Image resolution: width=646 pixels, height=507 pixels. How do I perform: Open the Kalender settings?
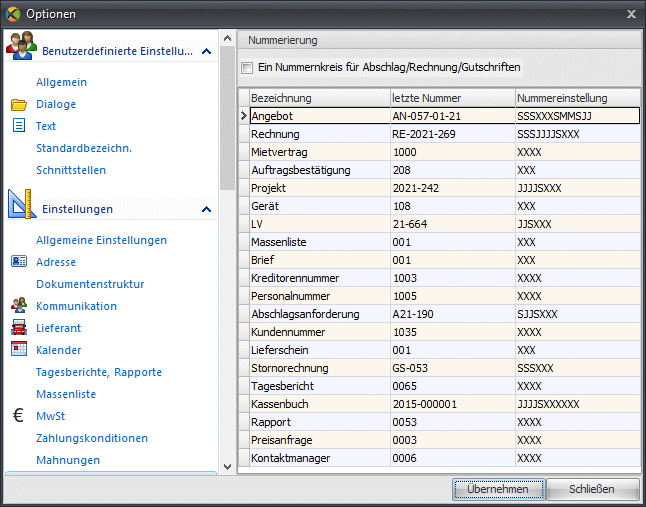coord(59,350)
